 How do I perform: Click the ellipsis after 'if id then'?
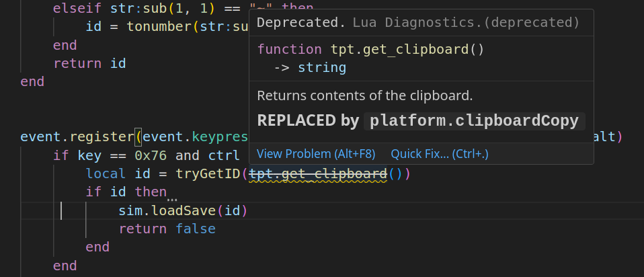pos(172,199)
